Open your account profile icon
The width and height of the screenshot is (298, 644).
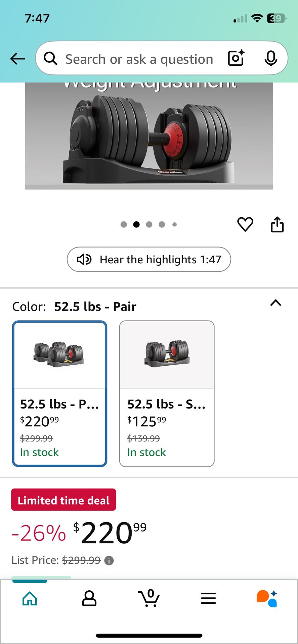(89, 598)
